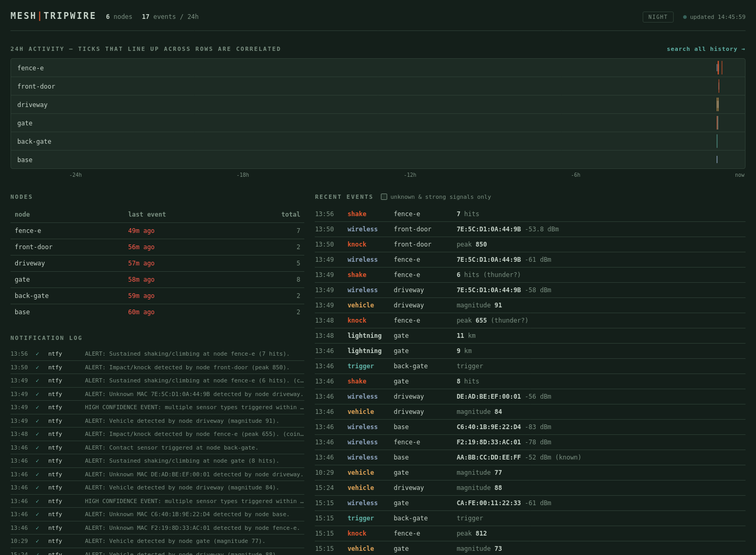Click the tick mark in base timeline row

[717, 159]
